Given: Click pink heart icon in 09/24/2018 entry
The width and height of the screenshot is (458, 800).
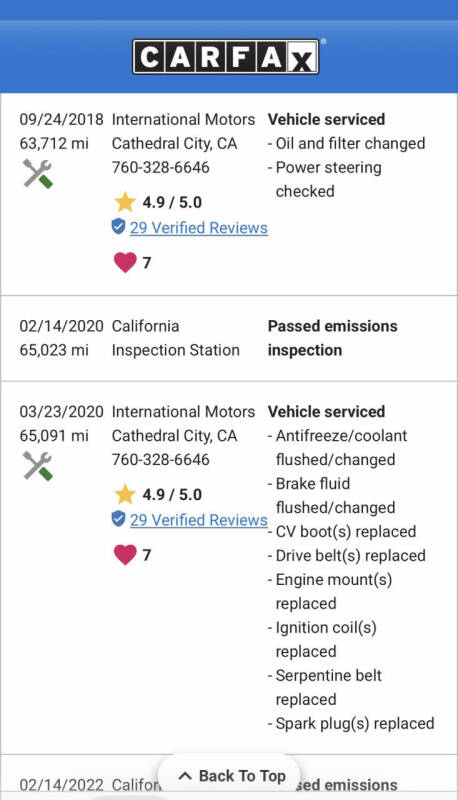Looking at the screenshot, I should [125, 263].
